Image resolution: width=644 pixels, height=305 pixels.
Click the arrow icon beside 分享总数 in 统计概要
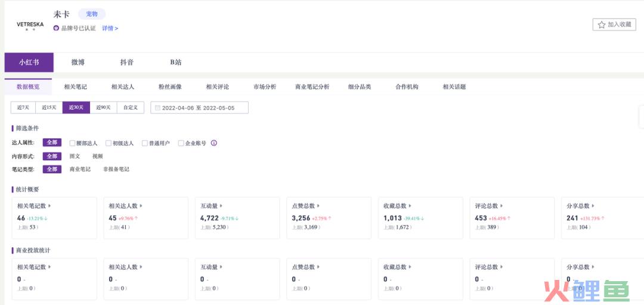(593, 206)
